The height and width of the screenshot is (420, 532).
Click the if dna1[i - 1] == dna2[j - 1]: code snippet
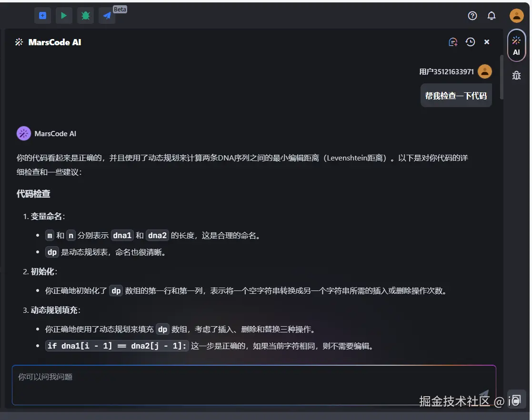117,346
